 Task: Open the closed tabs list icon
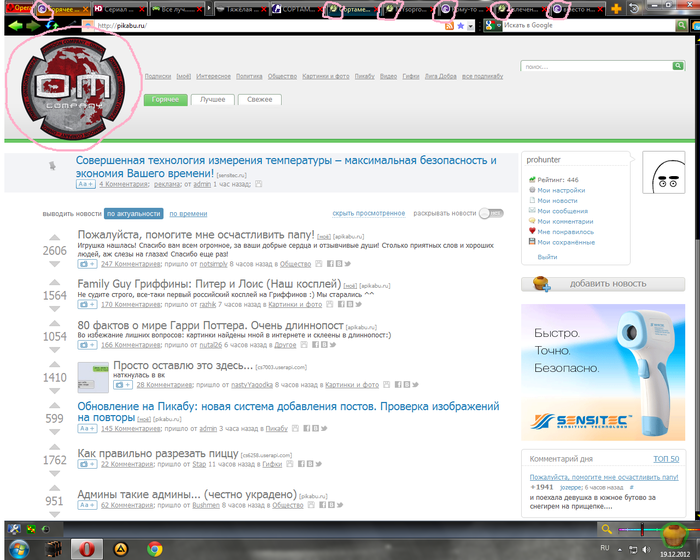coord(634,8)
